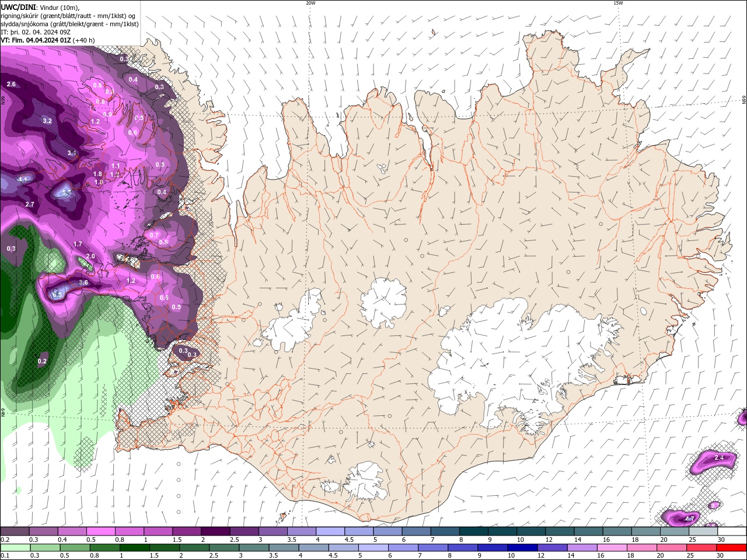Screen dimensions: 747x560
Task: Pick the bright pink 0.5 swatch in upper legend
Action: tap(100, 531)
